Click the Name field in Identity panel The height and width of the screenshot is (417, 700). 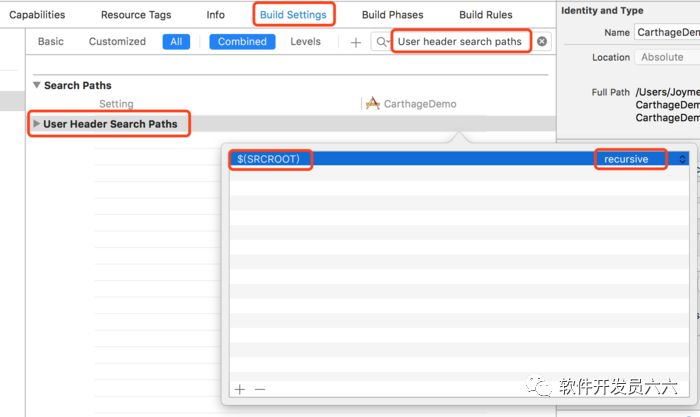667,32
